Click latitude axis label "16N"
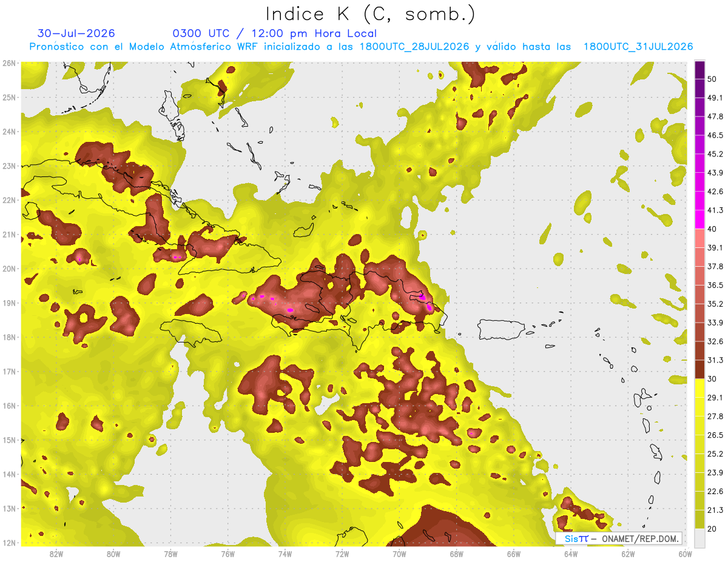This screenshot has width=728, height=562. tap(9, 406)
